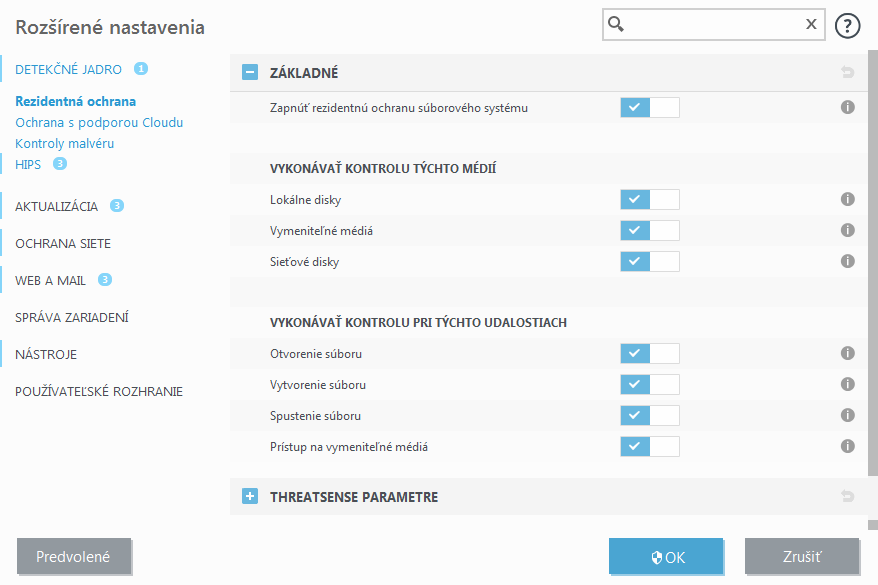Viewport: 878px width, 585px height.
Task: Disable Zapnúť rezidentnú ochranu súborového systému
Action: (x=650, y=107)
